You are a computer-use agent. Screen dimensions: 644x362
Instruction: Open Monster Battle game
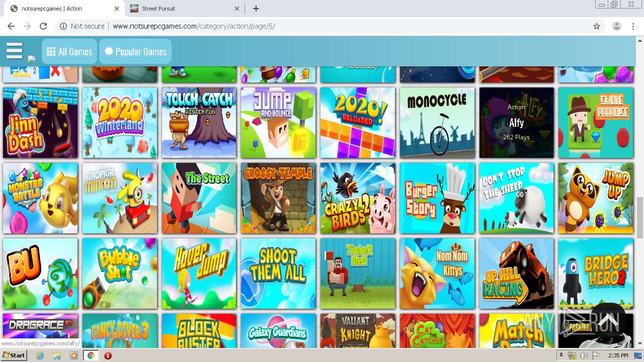(x=40, y=198)
